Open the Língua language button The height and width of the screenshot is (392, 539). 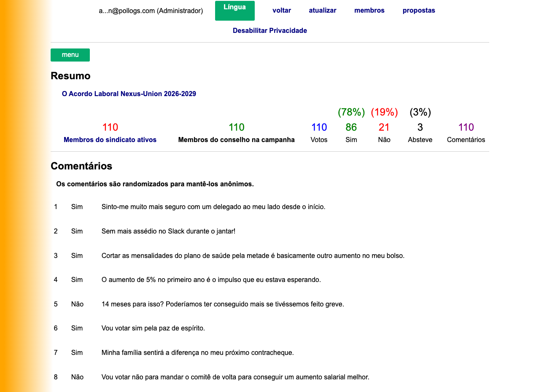(234, 10)
